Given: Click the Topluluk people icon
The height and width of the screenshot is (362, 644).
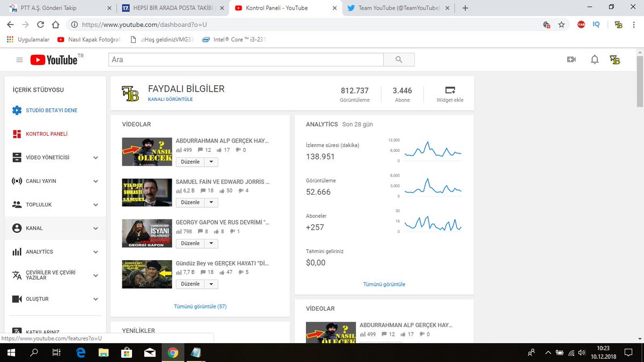Looking at the screenshot, I should [17, 204].
